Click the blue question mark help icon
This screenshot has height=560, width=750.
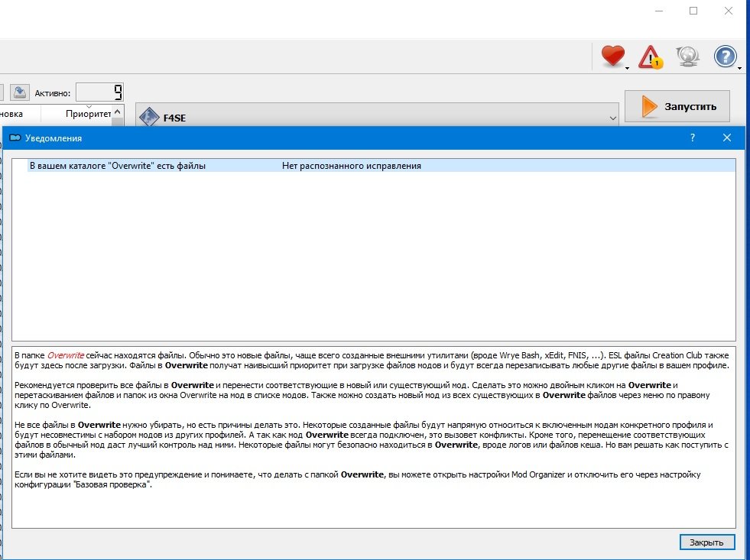point(725,57)
